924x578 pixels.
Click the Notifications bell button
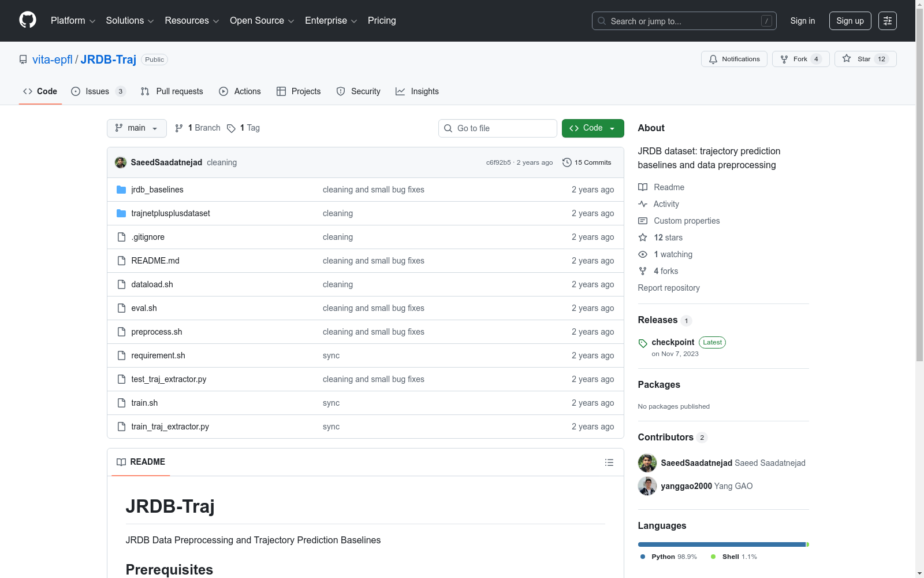(734, 59)
